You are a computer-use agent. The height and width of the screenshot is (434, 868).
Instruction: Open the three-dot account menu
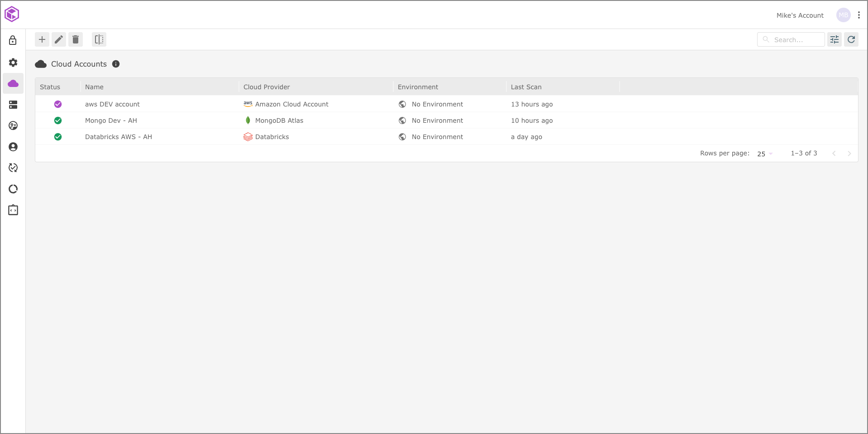pos(859,15)
